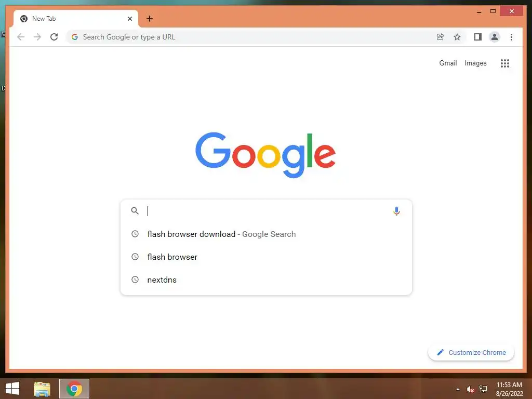The height and width of the screenshot is (399, 532).
Task: Click clock icon beside flash browser download
Action: point(135,234)
